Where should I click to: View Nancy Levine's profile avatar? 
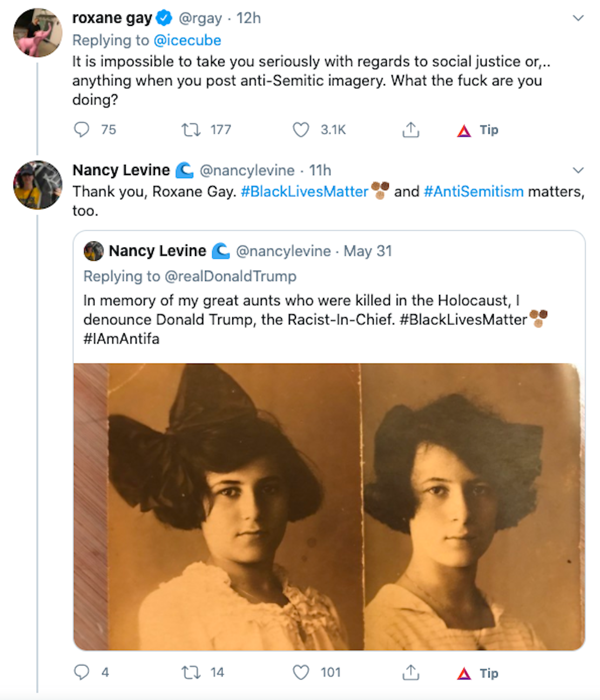(37, 185)
